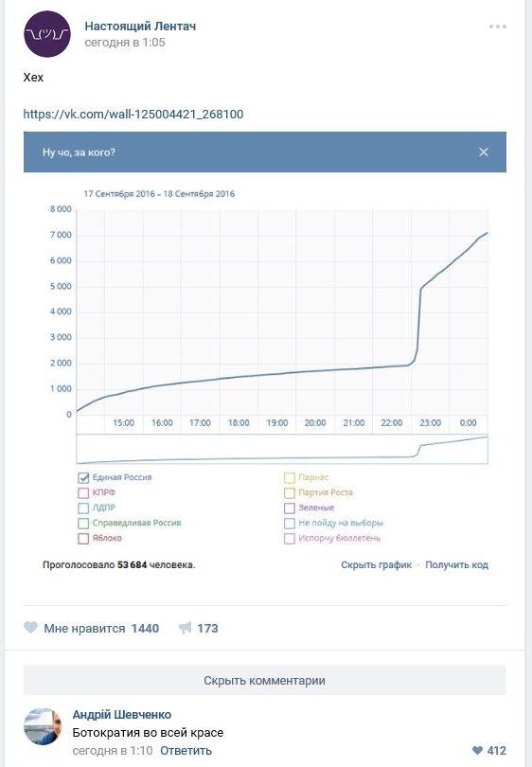
Task: Click Ответить under the comment
Action: coord(186,750)
